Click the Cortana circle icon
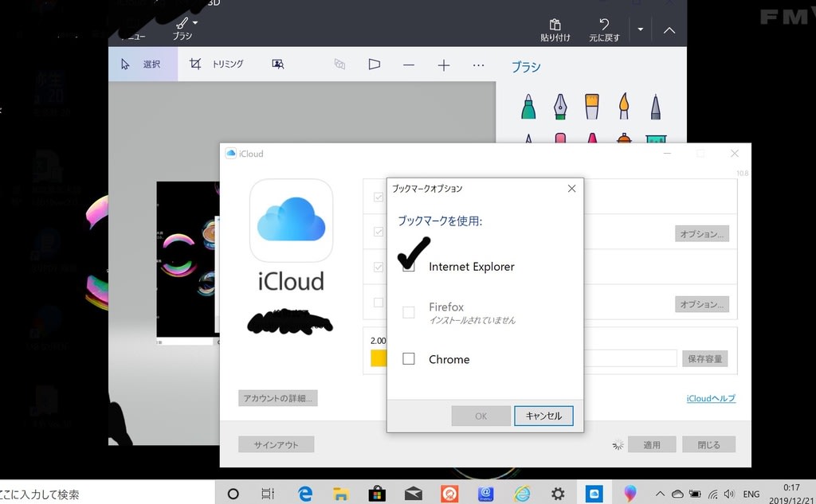Screen dimensions: 816x504 pyautogui.click(x=233, y=493)
